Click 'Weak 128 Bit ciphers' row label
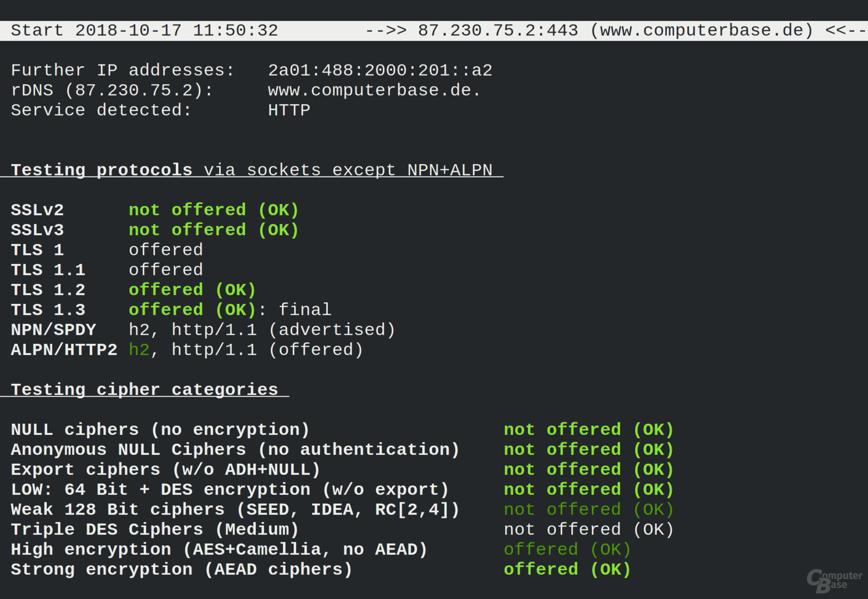Screen dimensions: 868x599 [235, 510]
